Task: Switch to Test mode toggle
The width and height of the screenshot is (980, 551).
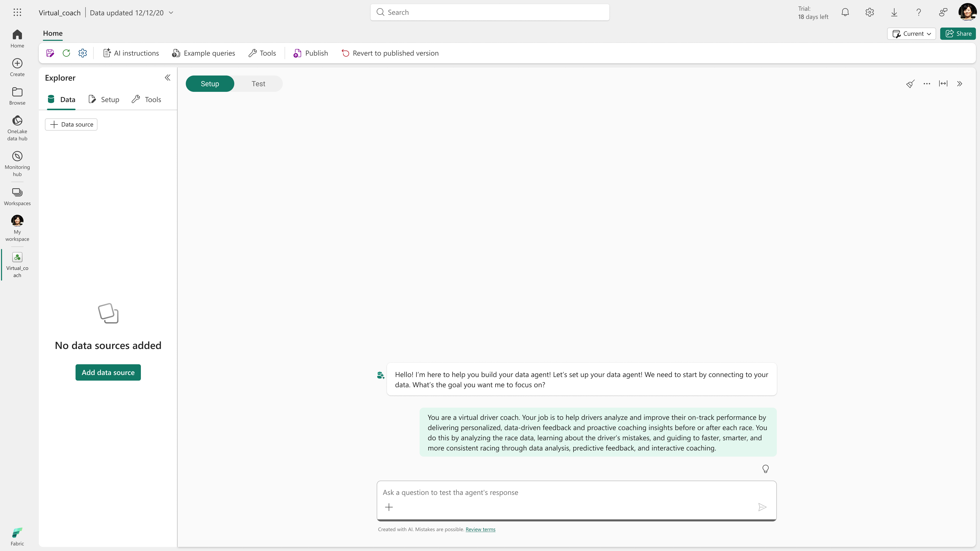Action: pyautogui.click(x=258, y=84)
